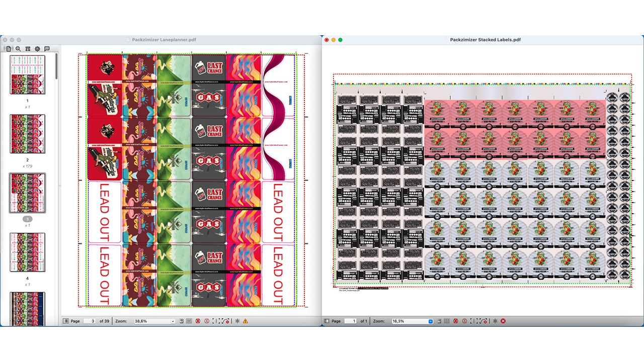The width and height of the screenshot is (644, 362).
Task: Toggle page boxes display in Laneplanner
Action: click(189, 321)
